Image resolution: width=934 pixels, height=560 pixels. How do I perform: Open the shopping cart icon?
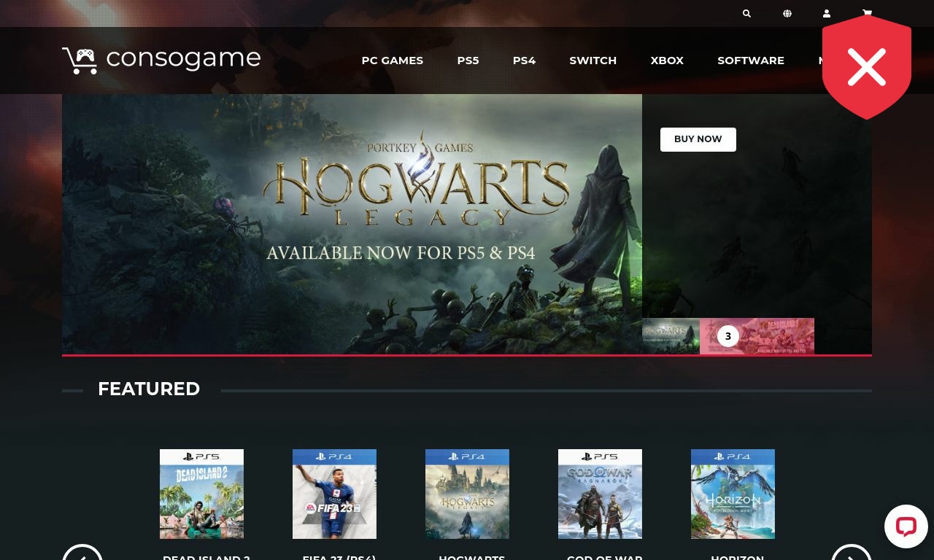(x=867, y=12)
